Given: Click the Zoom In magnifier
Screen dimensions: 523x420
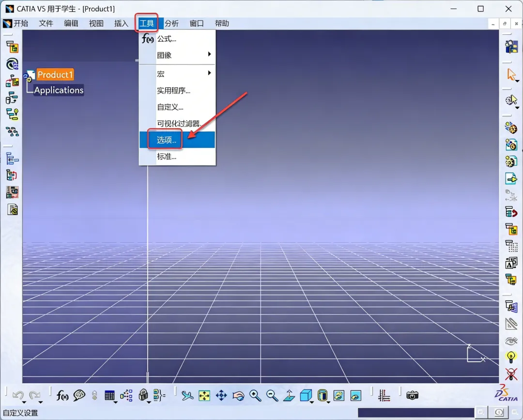Looking at the screenshot, I should (255, 396).
